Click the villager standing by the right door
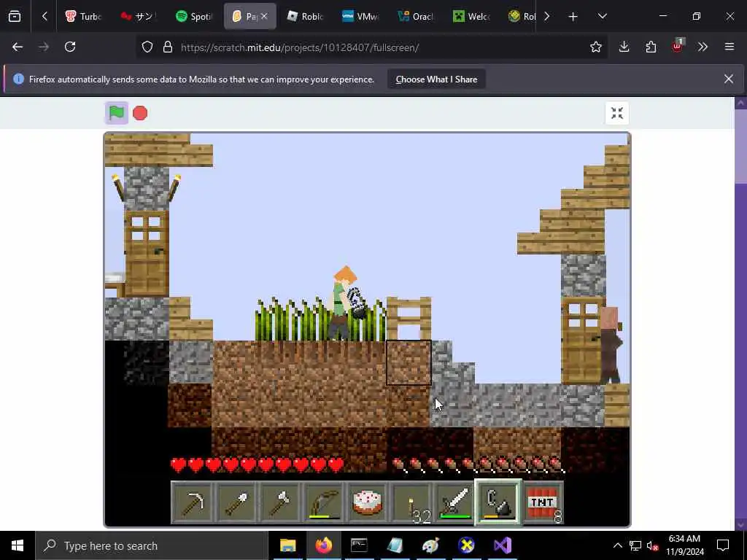The image size is (747, 560). tap(611, 345)
